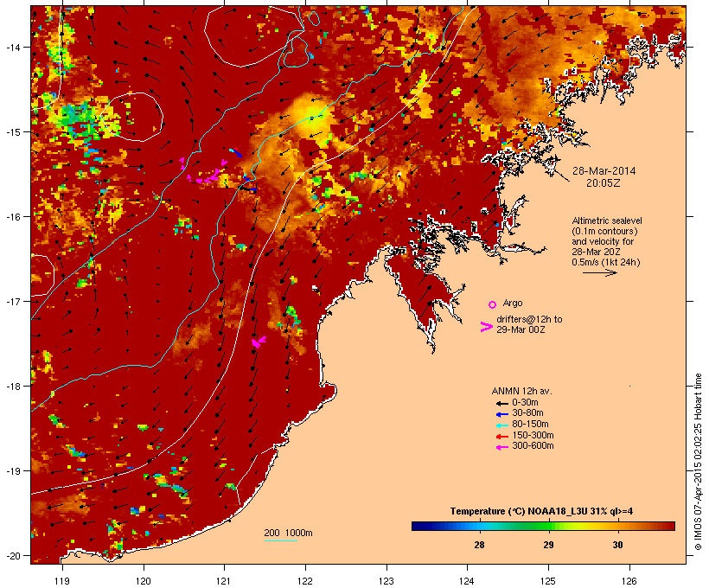Click the ANMN 12h av. heading

click(521, 391)
